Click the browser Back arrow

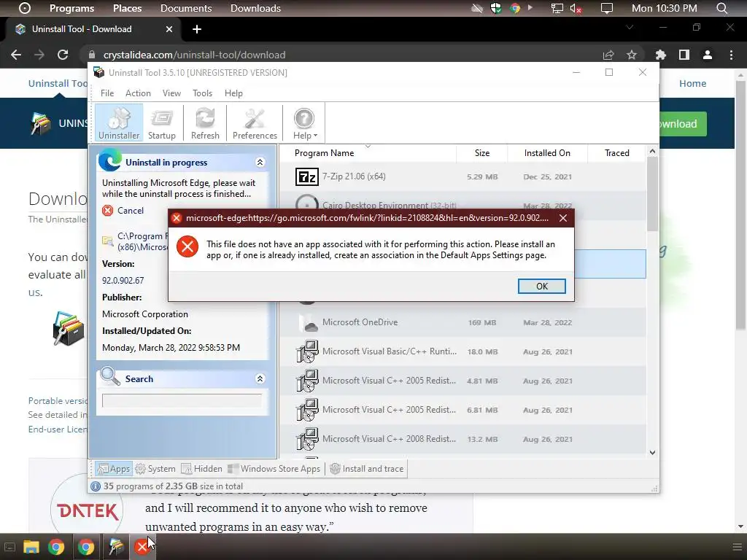[16, 55]
